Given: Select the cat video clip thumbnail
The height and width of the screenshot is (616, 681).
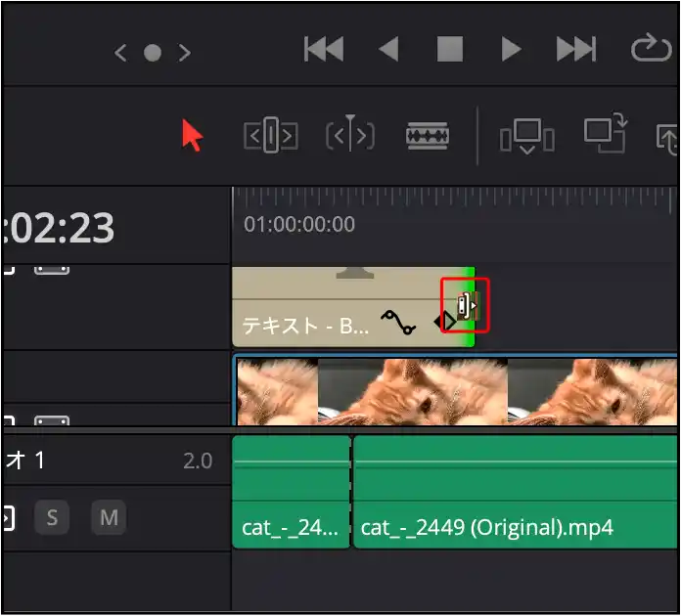Looking at the screenshot, I should click(456, 391).
